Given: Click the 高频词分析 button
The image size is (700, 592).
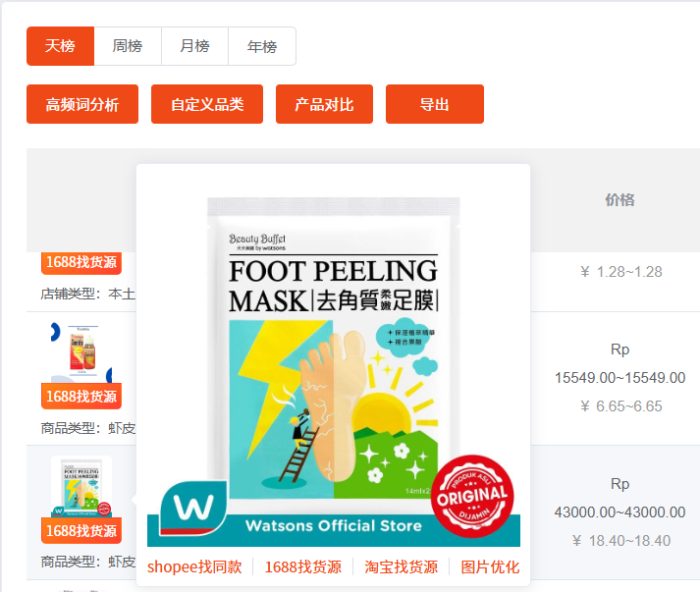Looking at the screenshot, I should pyautogui.click(x=82, y=104).
